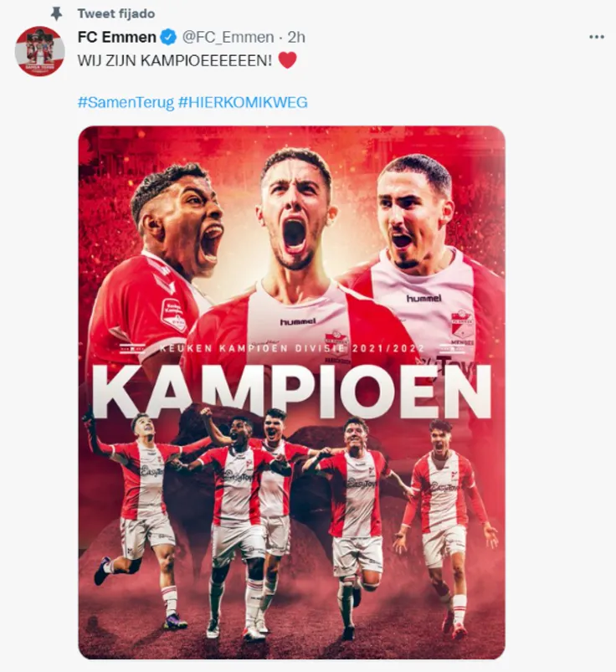616x672 pixels.
Task: Click the hummel logo on right player's jersey
Action: click(x=424, y=298)
